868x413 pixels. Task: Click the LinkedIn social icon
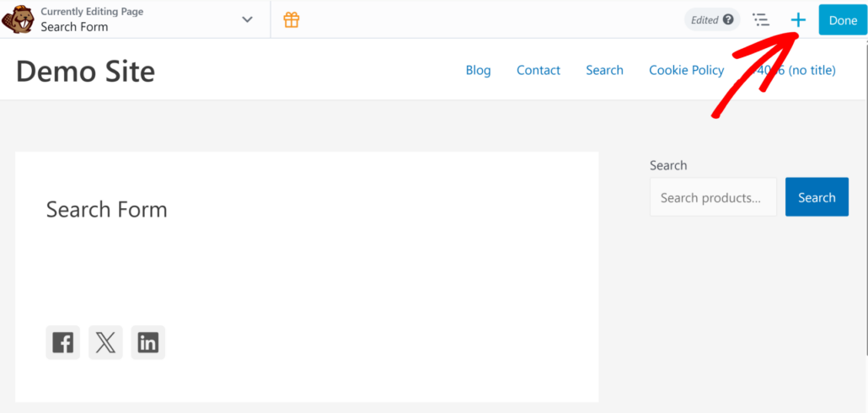pos(148,342)
